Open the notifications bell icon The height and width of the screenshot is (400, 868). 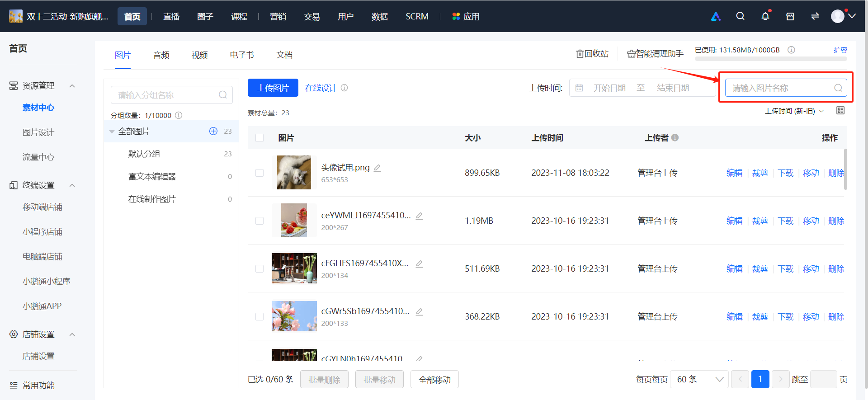click(x=765, y=16)
